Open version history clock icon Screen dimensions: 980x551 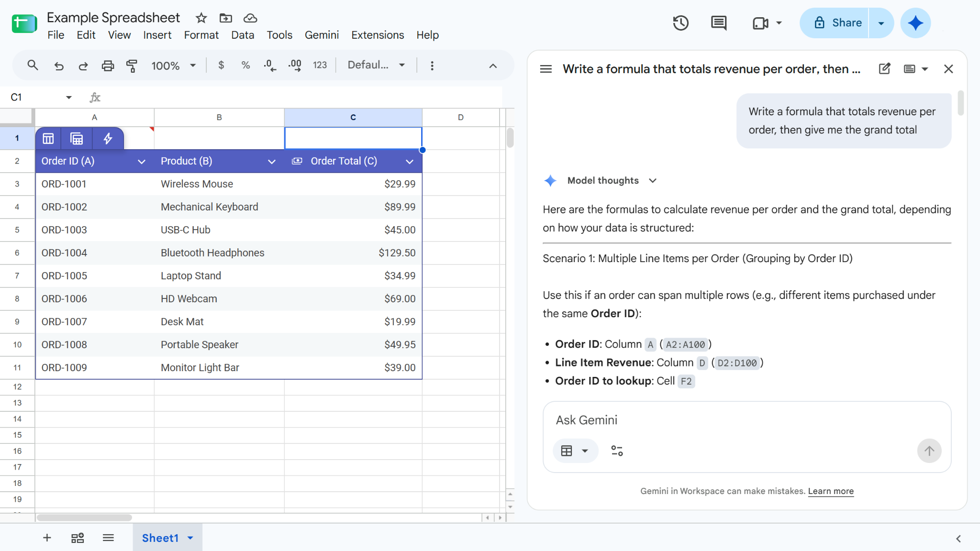pos(680,23)
